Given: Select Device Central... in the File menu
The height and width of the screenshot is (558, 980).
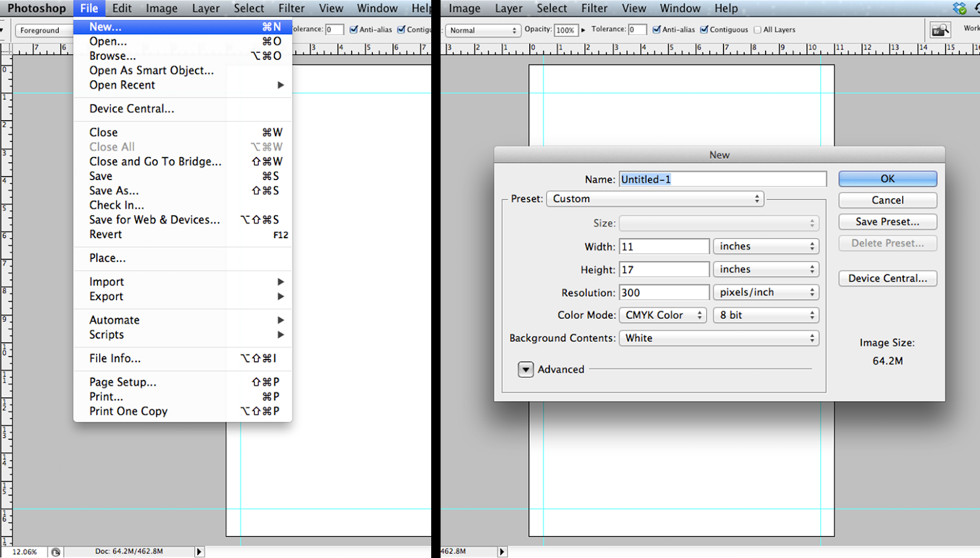Looking at the screenshot, I should coord(183,108).
